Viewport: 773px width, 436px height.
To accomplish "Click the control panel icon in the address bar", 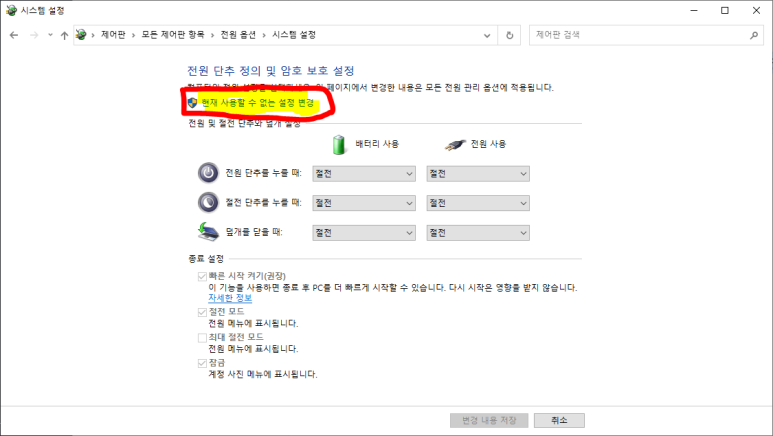I will click(x=81, y=35).
